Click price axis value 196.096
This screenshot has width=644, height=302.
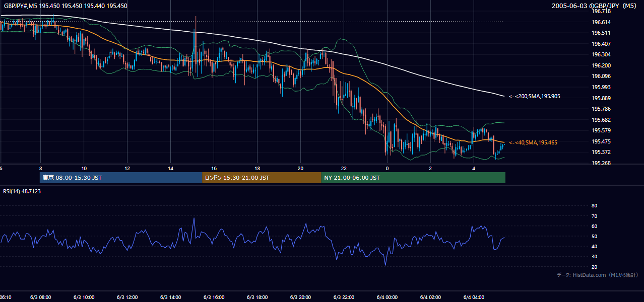pos(602,76)
